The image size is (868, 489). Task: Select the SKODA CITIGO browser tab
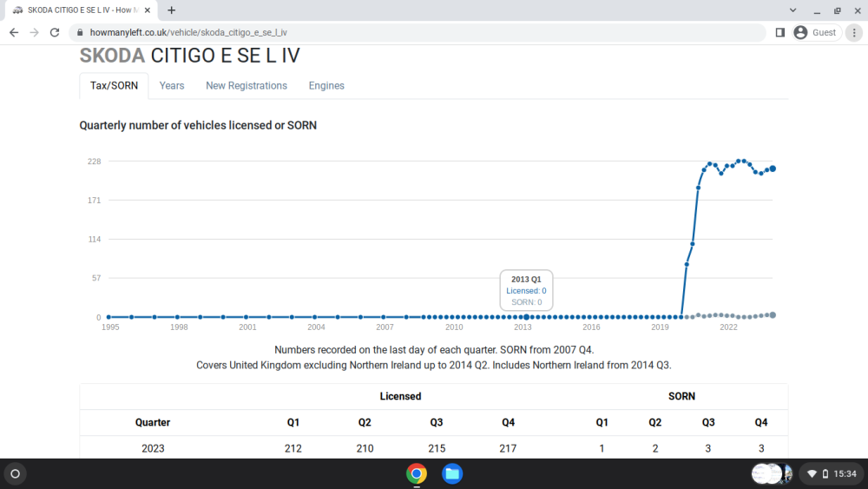(x=82, y=10)
